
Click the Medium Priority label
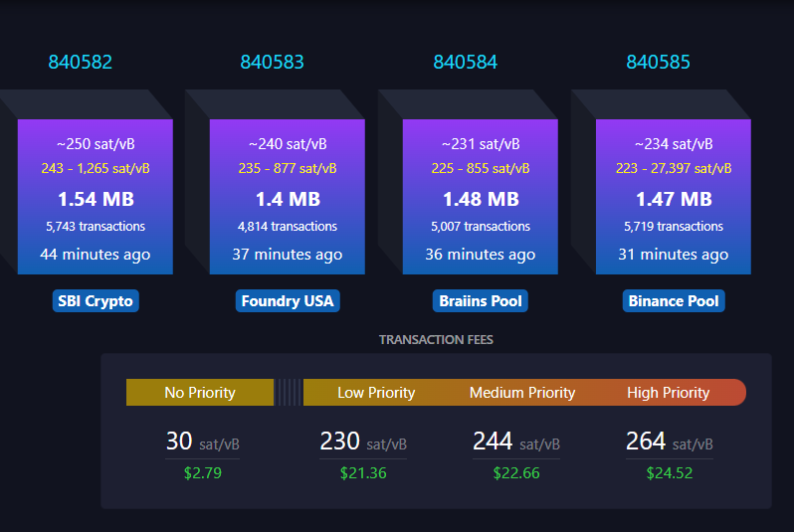(522, 393)
